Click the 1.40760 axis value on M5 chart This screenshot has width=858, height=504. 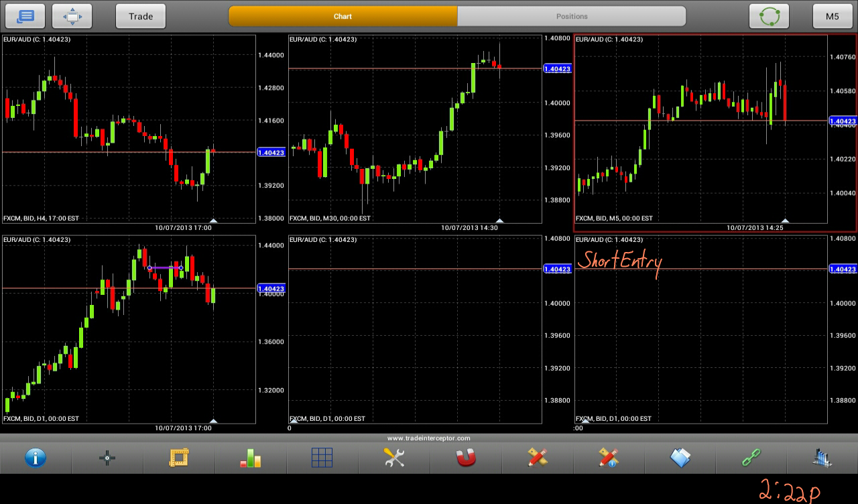pyautogui.click(x=843, y=58)
